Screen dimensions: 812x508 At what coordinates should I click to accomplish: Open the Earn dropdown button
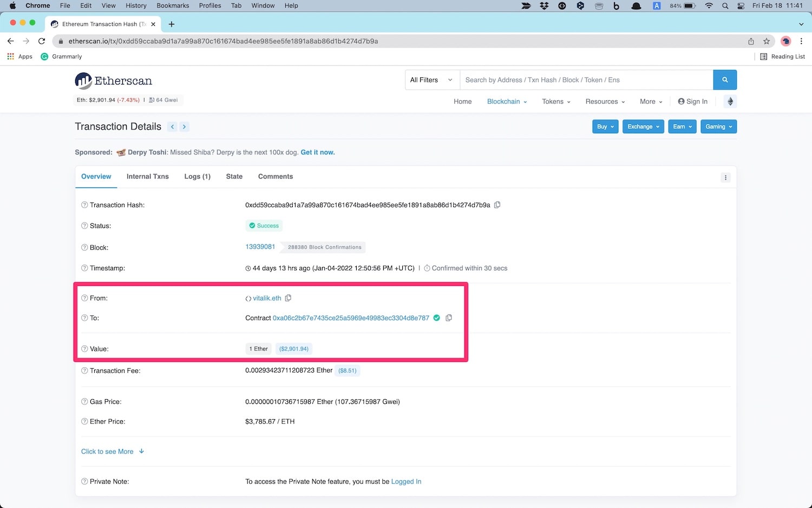click(x=682, y=127)
